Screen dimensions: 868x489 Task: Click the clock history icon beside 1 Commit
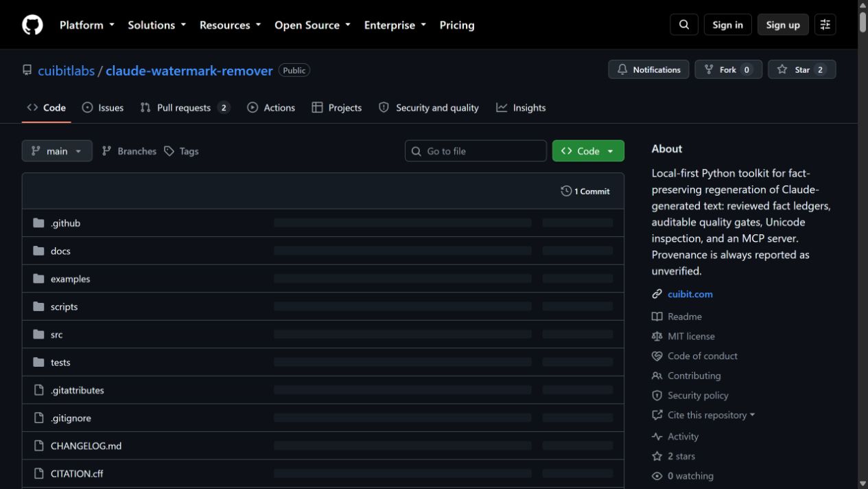566,191
